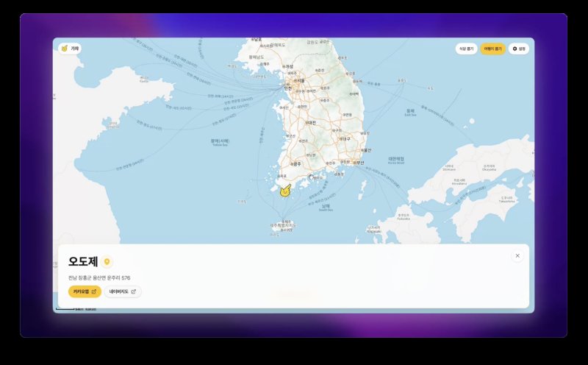
Task: Click the 오도제 place title
Action: pyautogui.click(x=82, y=262)
